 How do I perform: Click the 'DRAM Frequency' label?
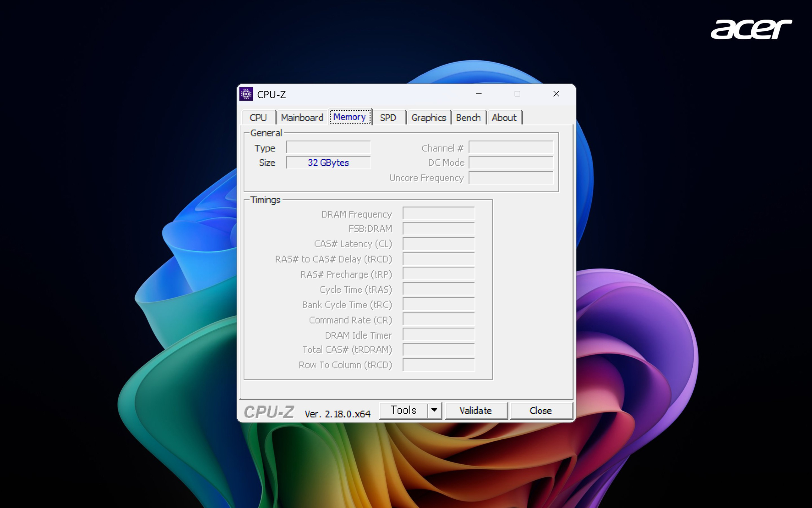[357, 214]
